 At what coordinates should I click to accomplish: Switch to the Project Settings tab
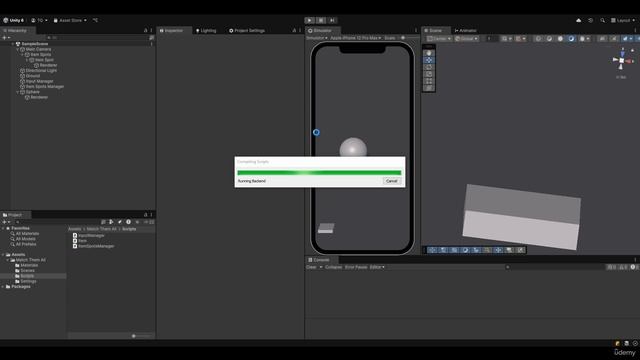pos(247,31)
